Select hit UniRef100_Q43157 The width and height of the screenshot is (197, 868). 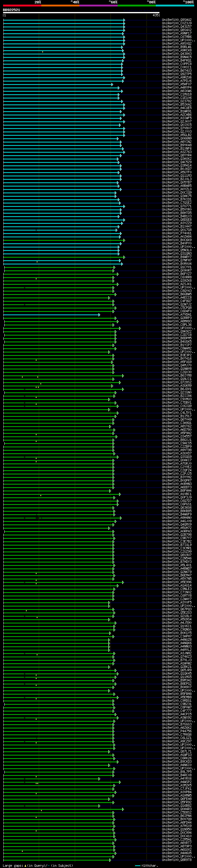(x=177, y=26)
